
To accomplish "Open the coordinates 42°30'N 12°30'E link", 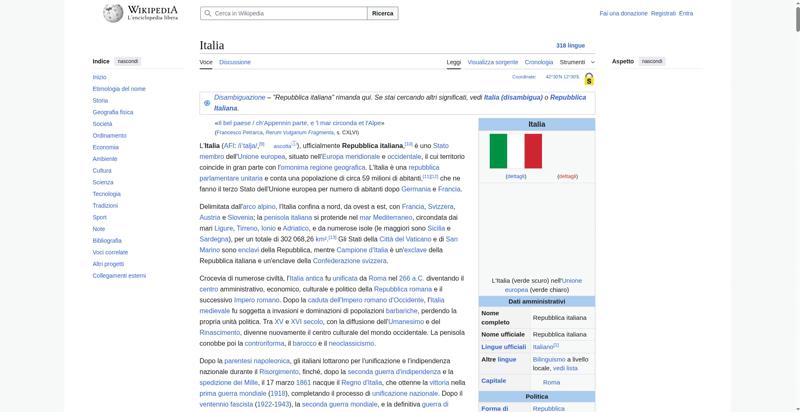I will [x=562, y=77].
